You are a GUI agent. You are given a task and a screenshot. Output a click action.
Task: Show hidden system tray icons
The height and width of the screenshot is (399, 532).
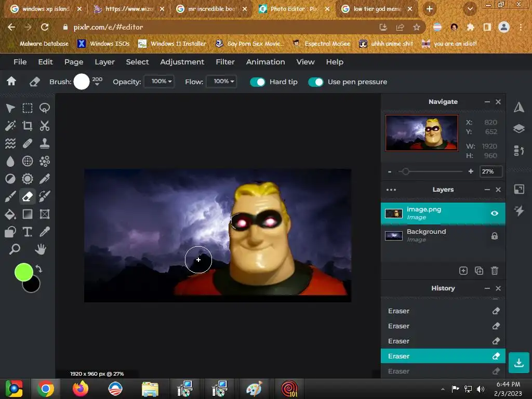[443, 389]
